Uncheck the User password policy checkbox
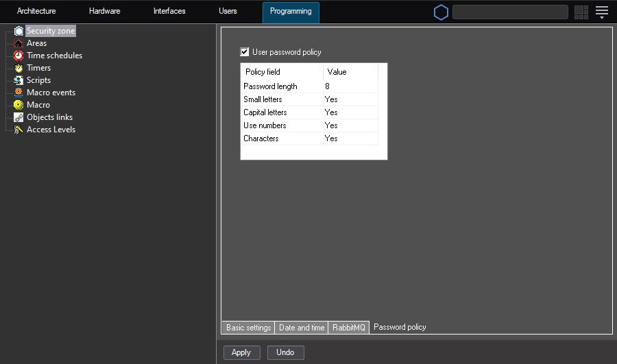This screenshot has height=364, width=617. pyautogui.click(x=244, y=52)
